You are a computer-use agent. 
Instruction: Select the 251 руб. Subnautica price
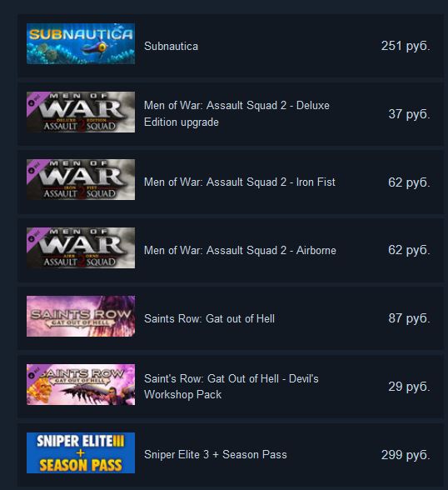point(406,46)
